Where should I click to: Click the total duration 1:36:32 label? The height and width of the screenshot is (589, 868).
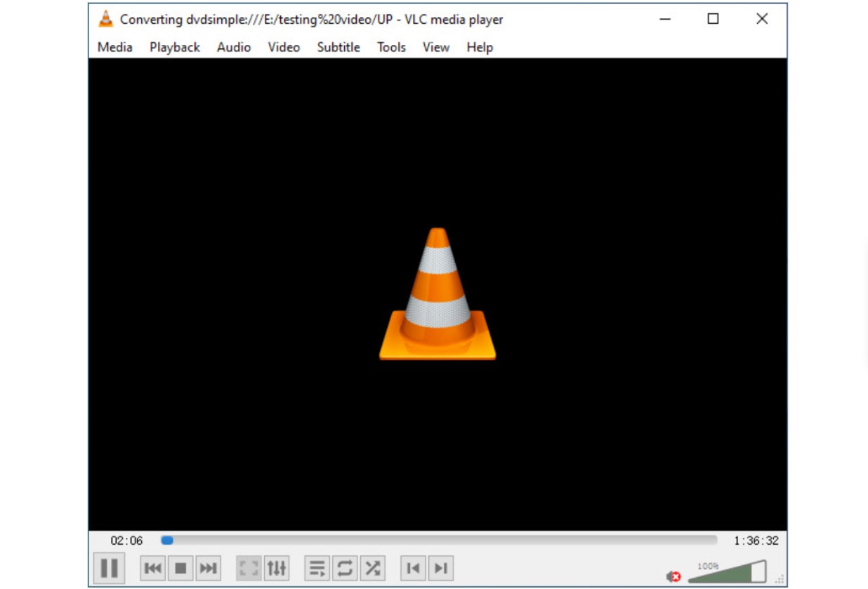[756, 541]
